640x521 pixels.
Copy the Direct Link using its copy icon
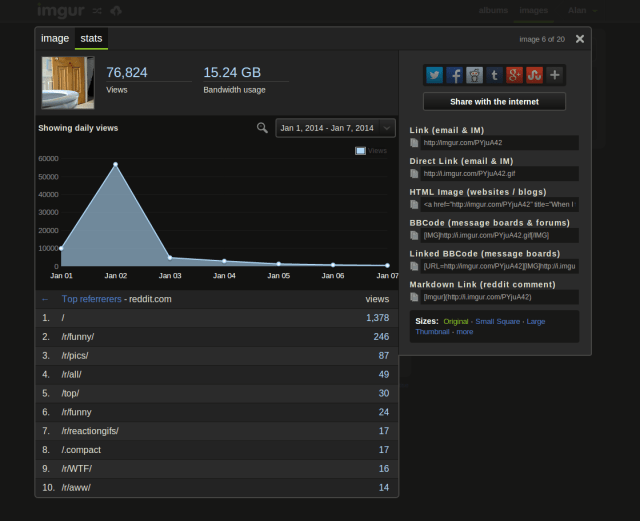coord(415,173)
